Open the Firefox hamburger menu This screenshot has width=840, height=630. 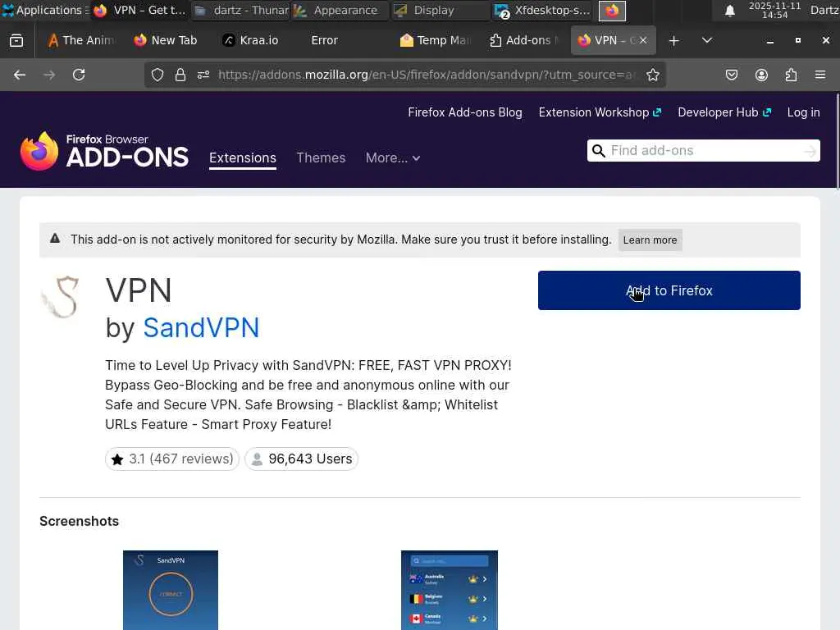click(x=820, y=75)
